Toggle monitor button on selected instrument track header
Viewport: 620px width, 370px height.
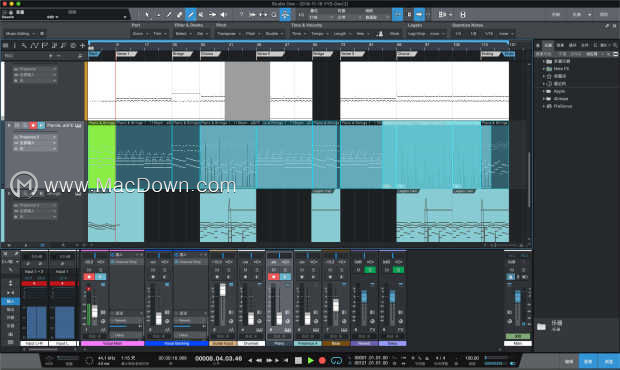click(41, 125)
